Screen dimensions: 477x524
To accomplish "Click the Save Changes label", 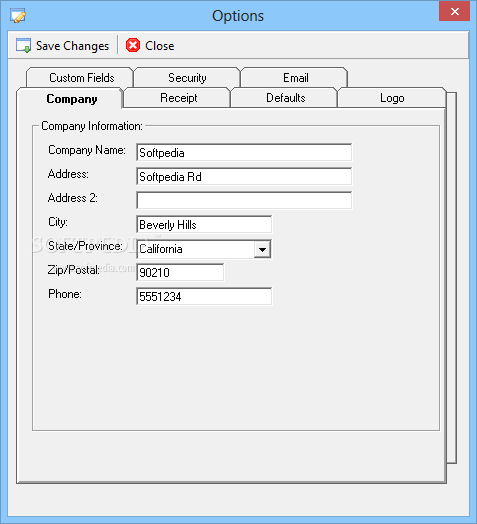I will pyautogui.click(x=73, y=46).
